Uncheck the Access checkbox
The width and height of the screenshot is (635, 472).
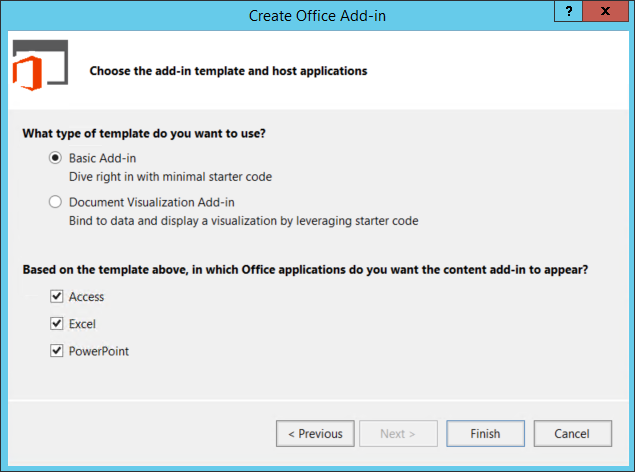click(x=57, y=296)
